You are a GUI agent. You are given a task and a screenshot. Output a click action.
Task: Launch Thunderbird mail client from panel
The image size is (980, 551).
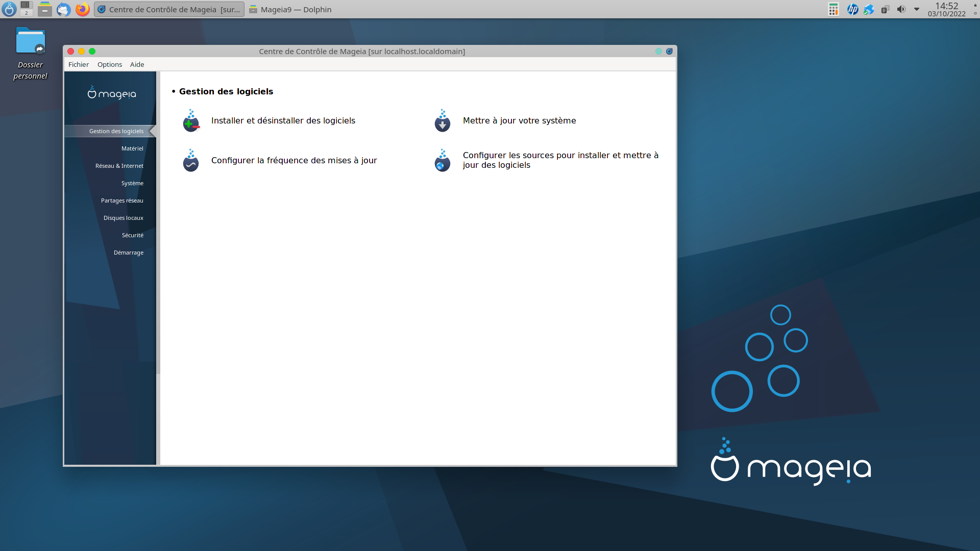click(63, 9)
